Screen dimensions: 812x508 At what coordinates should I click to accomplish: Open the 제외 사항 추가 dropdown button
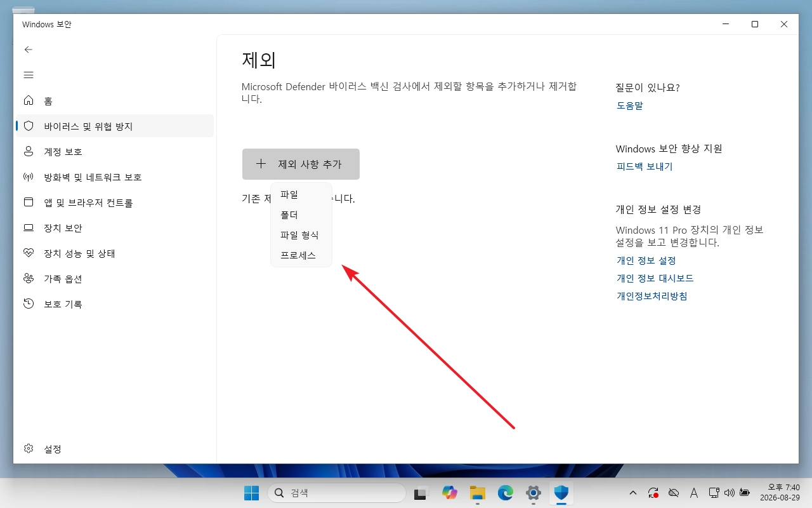point(301,164)
